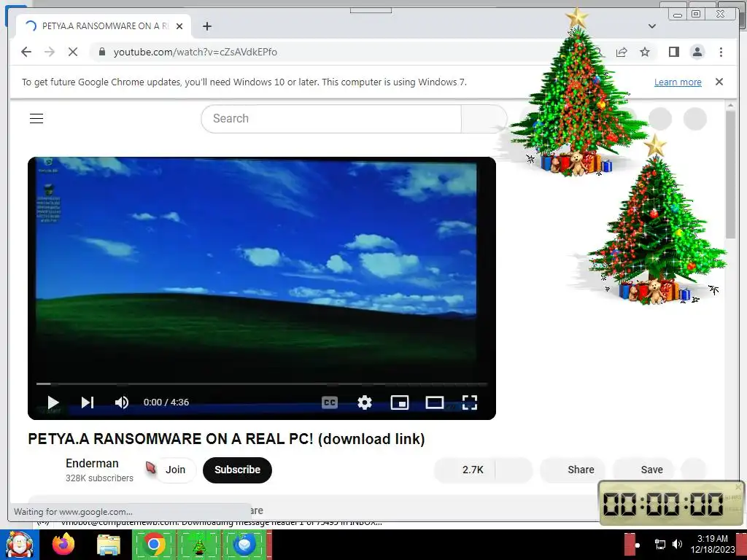The image size is (747, 560).
Task: Open Learn more link in update notice
Action: point(678,82)
